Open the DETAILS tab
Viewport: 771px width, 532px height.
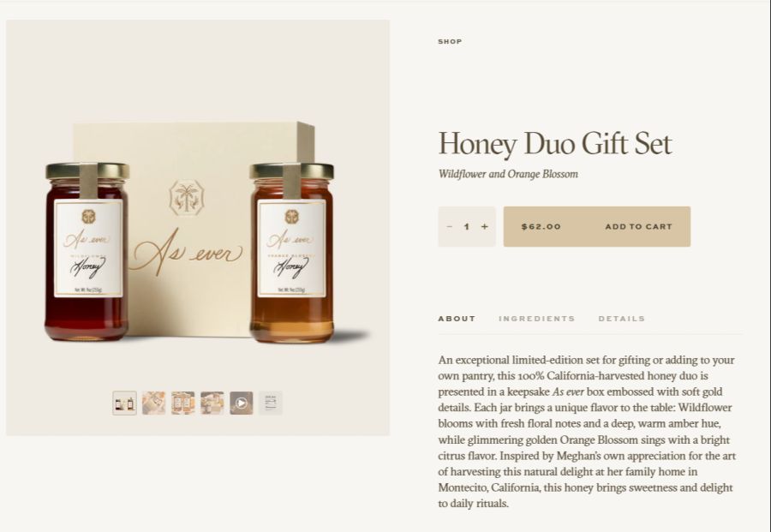click(x=622, y=319)
